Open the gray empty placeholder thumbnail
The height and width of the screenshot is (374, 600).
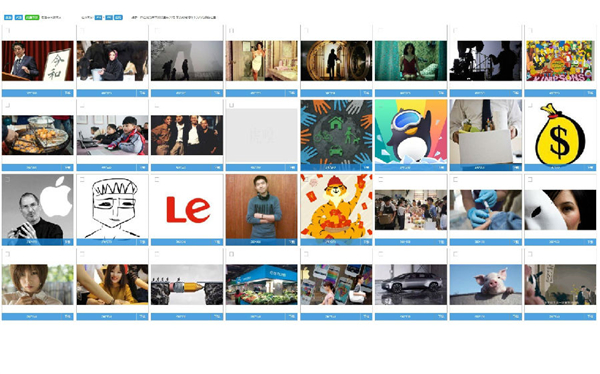point(261,136)
